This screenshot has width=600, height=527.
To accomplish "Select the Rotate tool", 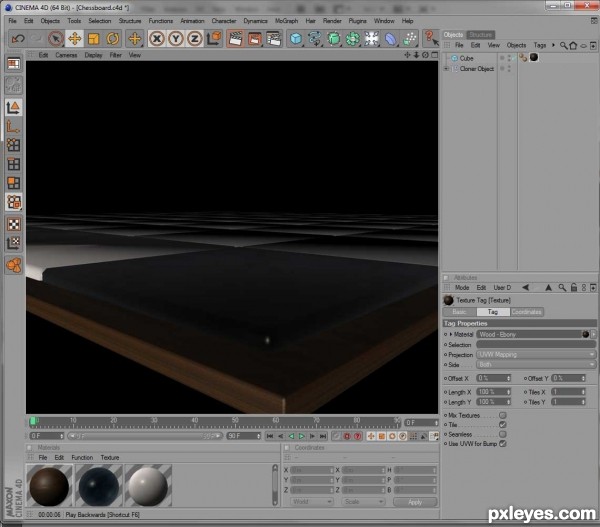I will 112,39.
